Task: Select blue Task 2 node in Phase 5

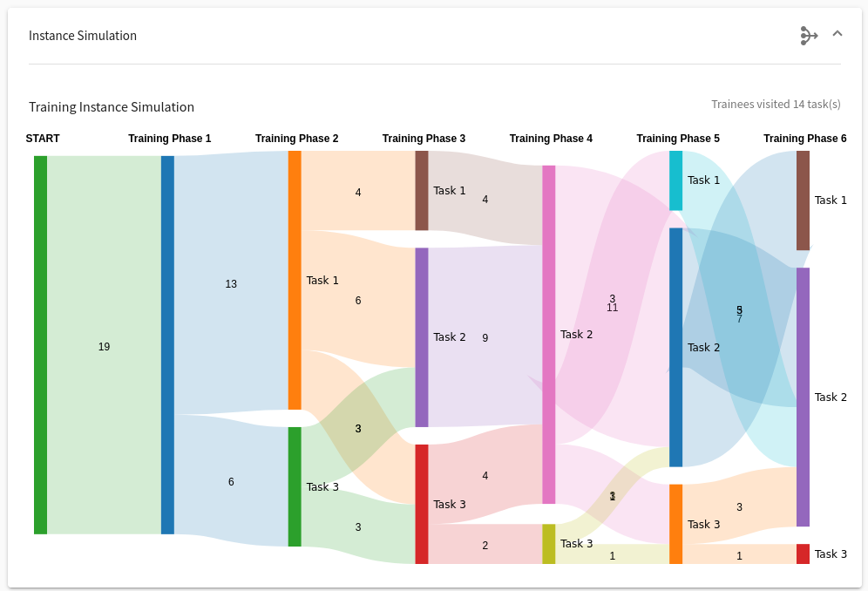Action: pyautogui.click(x=676, y=347)
